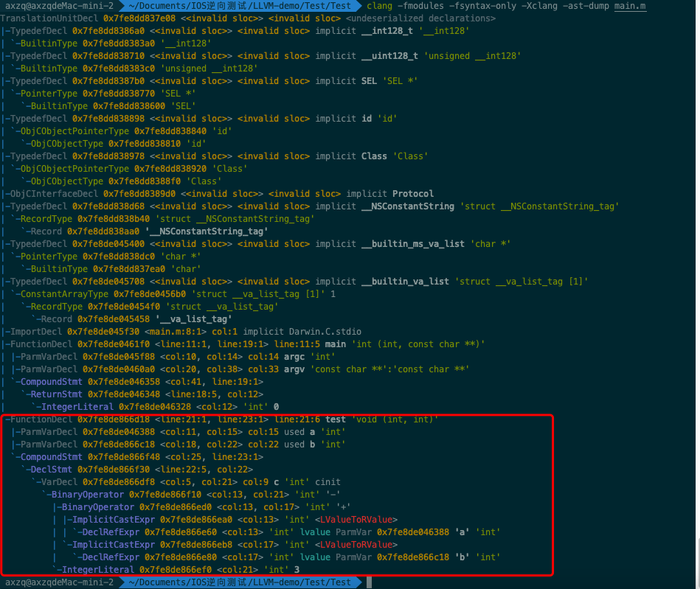700x589 pixels.
Task: Click the implicit id TypedefDecl row
Action: pos(199,118)
